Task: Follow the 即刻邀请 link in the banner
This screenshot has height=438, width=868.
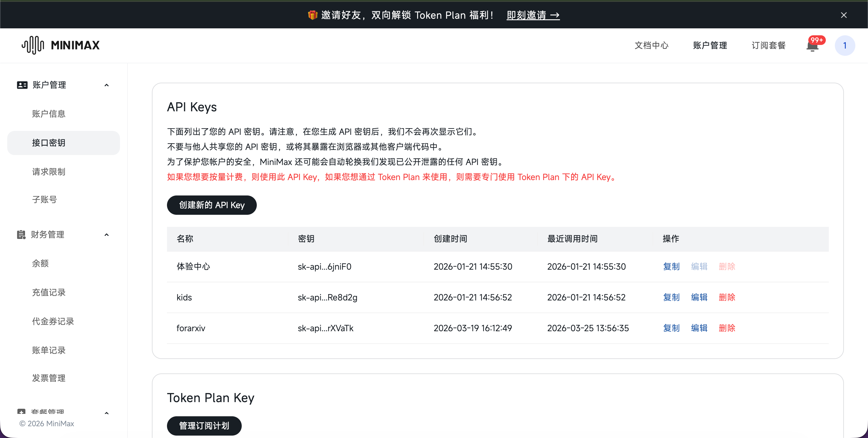Action: click(x=533, y=15)
